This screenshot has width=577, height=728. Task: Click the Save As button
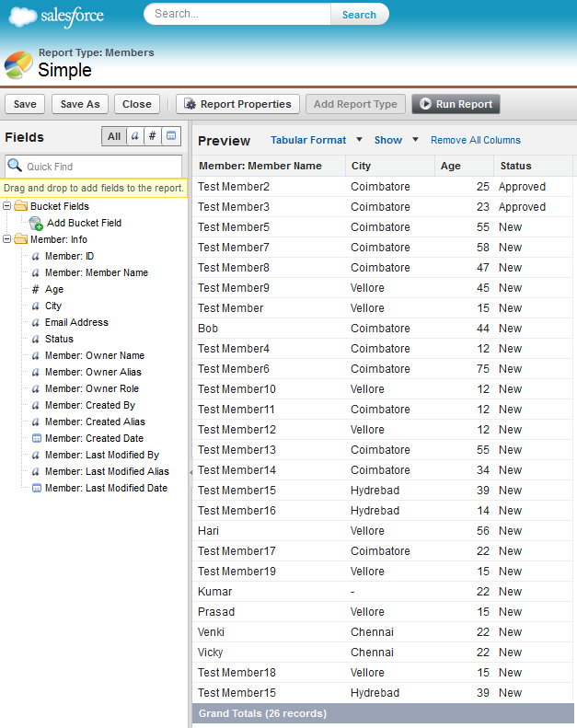tap(80, 104)
